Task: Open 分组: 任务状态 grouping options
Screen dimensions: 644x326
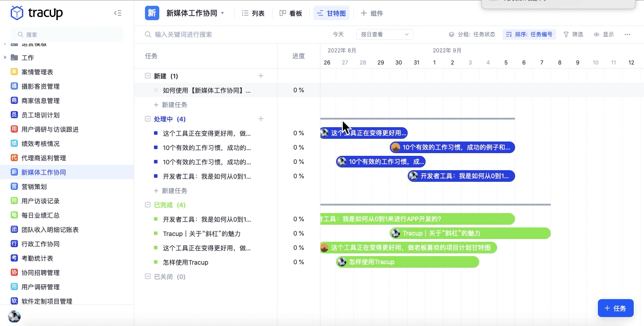Action: click(x=472, y=34)
